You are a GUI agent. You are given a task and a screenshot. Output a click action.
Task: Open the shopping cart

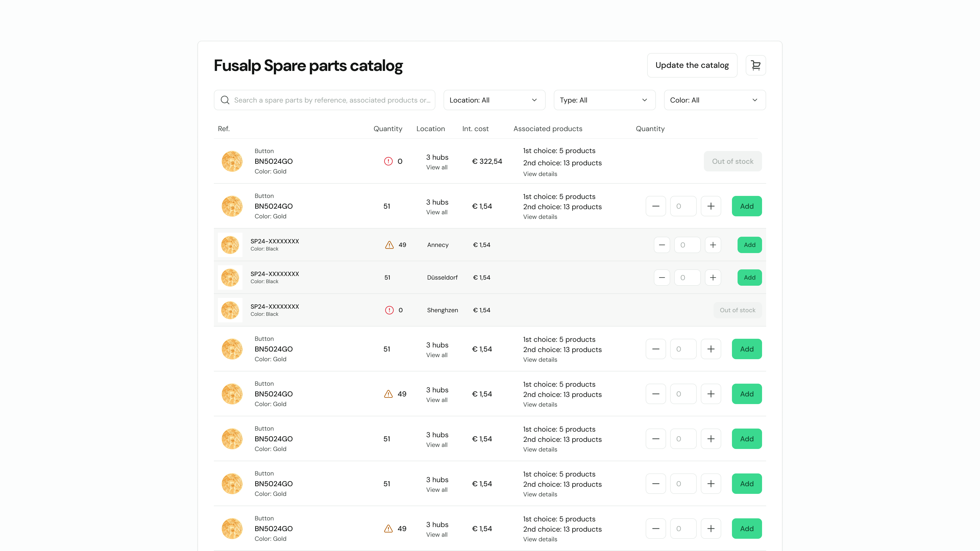756,65
